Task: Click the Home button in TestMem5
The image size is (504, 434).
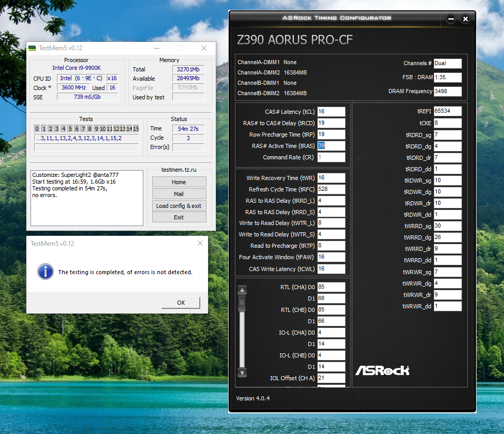Action: tap(179, 182)
